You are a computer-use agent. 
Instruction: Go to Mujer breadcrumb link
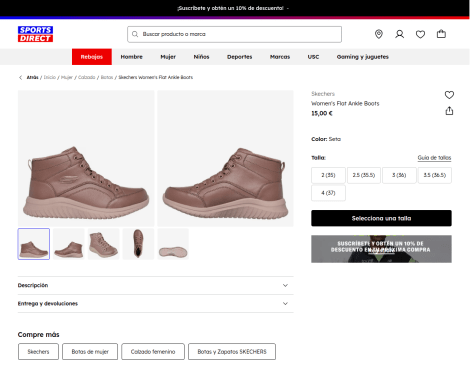pos(67,77)
